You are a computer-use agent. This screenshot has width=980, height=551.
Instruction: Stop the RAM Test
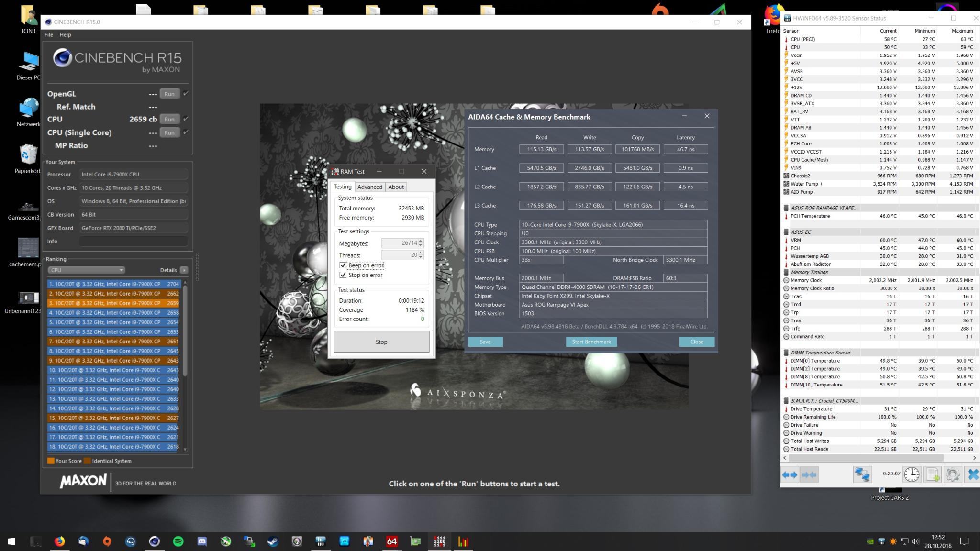tap(381, 342)
